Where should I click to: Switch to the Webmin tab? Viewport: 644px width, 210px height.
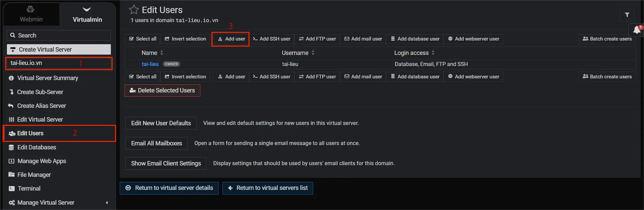coord(31,14)
